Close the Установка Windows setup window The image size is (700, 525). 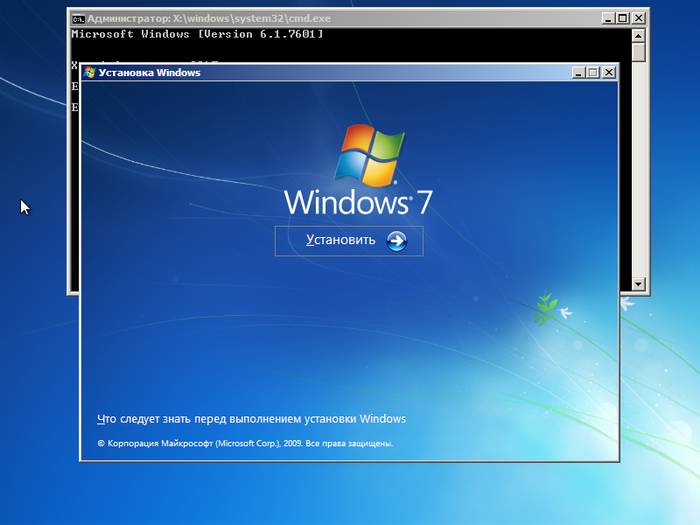click(609, 72)
